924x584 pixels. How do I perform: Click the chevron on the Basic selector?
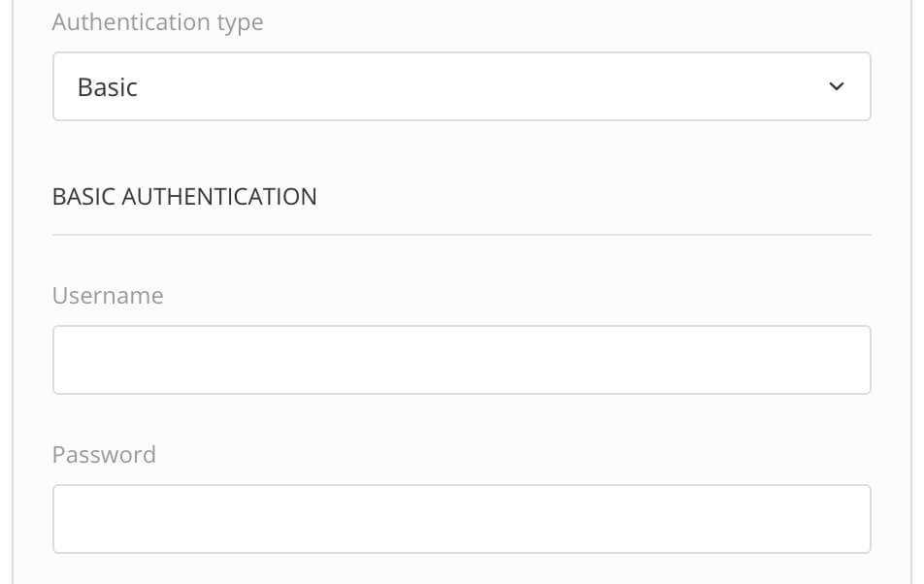[837, 86]
